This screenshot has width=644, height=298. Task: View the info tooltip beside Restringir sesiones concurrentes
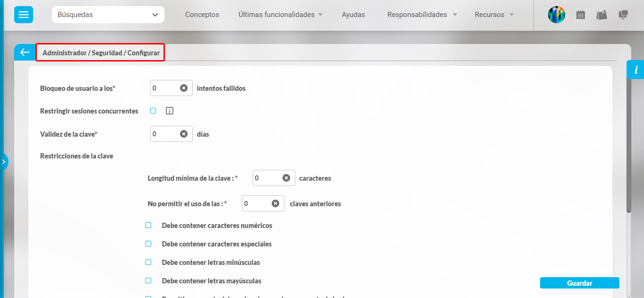[170, 110]
